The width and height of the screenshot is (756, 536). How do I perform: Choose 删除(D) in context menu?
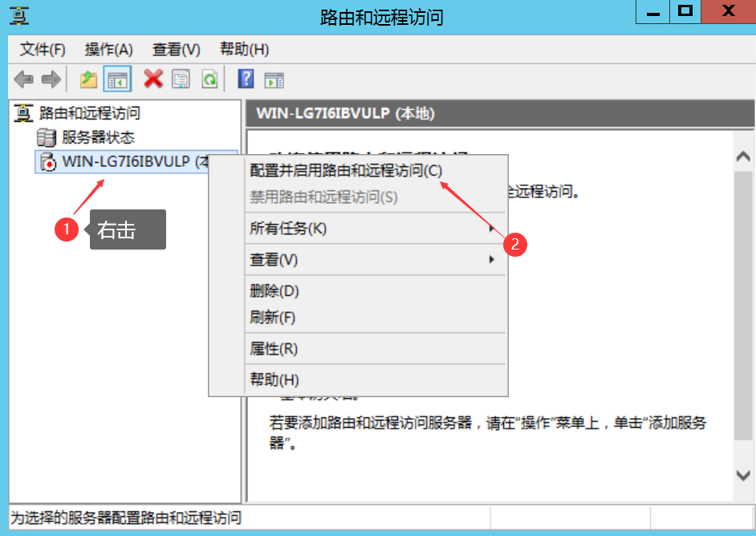[x=359, y=291]
